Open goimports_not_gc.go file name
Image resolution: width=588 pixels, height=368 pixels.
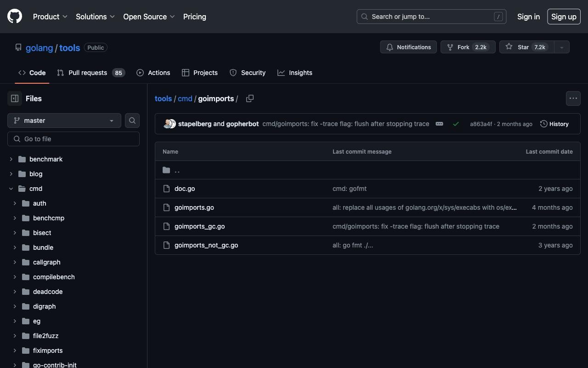click(206, 245)
